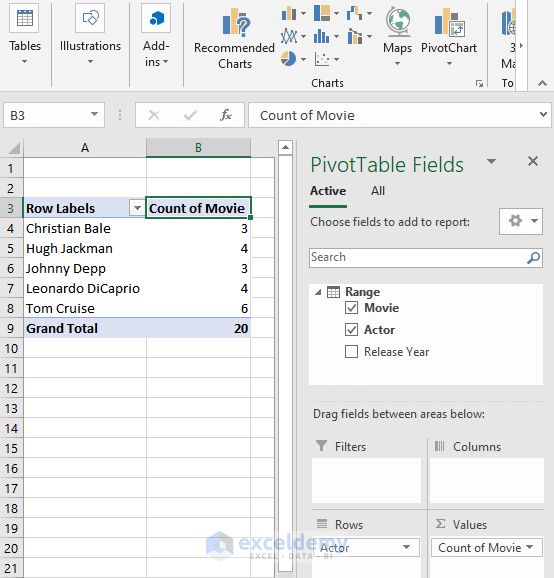Select the Release Year field label

pyautogui.click(x=397, y=352)
